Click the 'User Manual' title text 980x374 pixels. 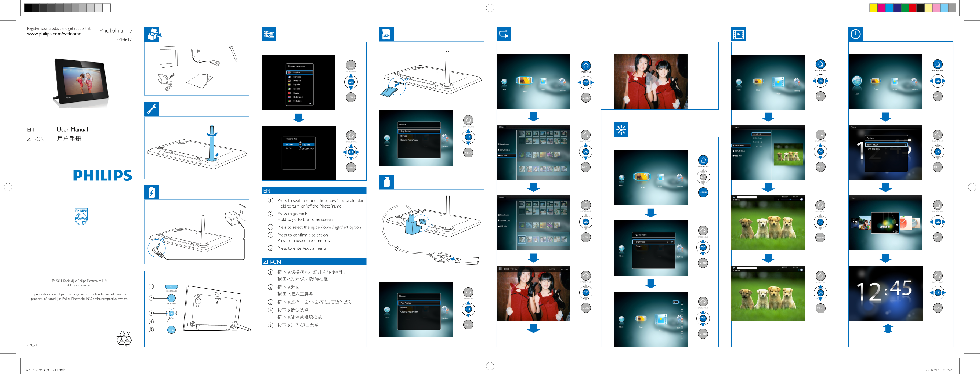pos(72,129)
